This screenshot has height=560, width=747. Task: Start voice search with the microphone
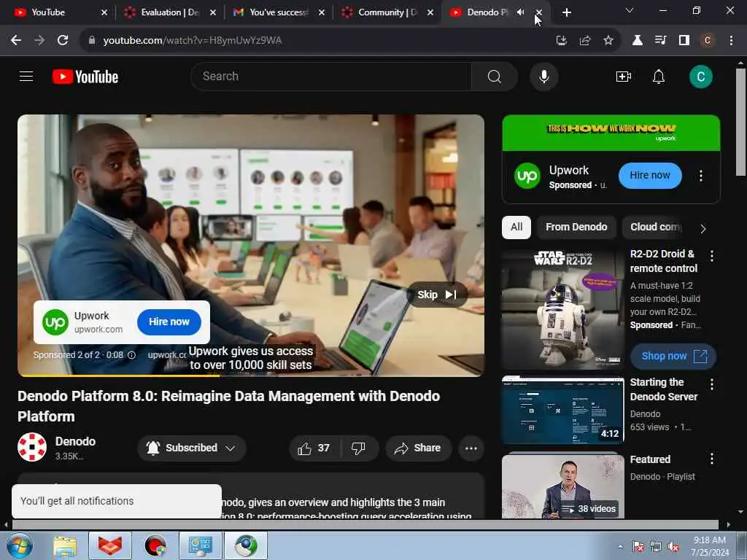tap(543, 76)
